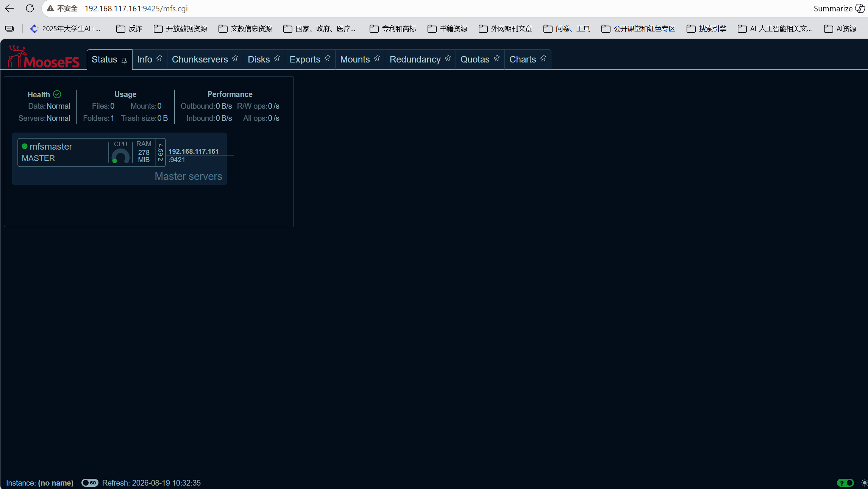This screenshot has width=868, height=489.
Task: Select the mfsmaster server card
Action: pyautogui.click(x=91, y=152)
